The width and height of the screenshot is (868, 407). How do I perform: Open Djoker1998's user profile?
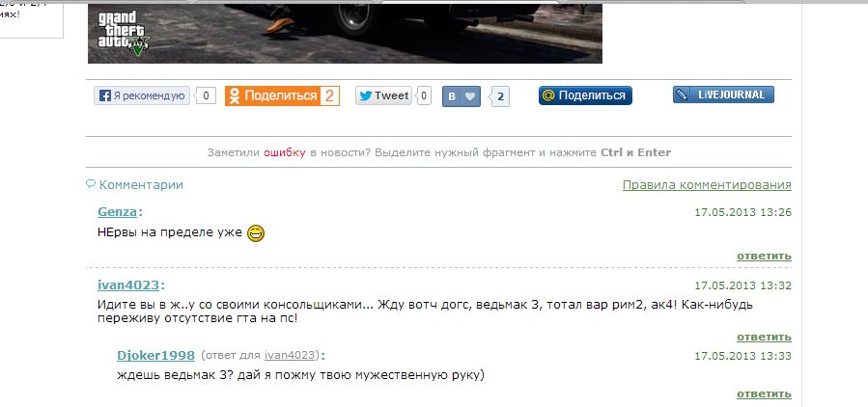[156, 355]
